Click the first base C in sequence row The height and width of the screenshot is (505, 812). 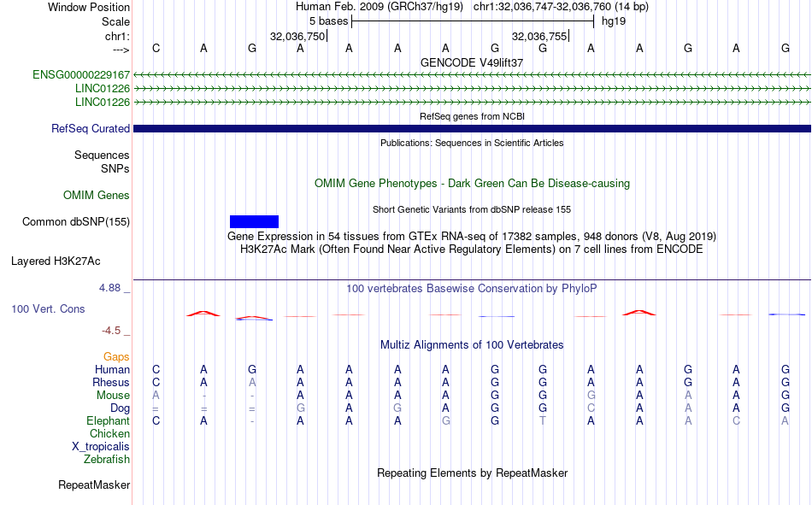pyautogui.click(x=156, y=48)
